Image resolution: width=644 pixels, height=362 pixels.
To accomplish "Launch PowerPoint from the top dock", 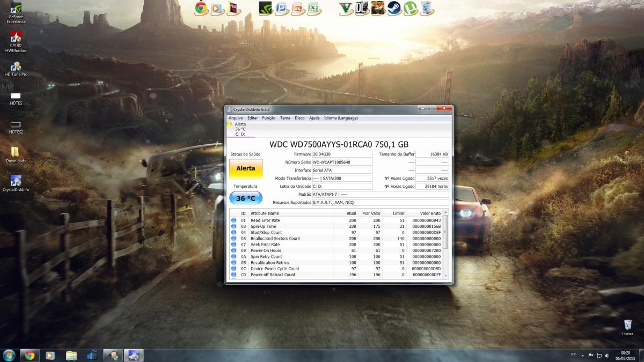I will point(297,8).
